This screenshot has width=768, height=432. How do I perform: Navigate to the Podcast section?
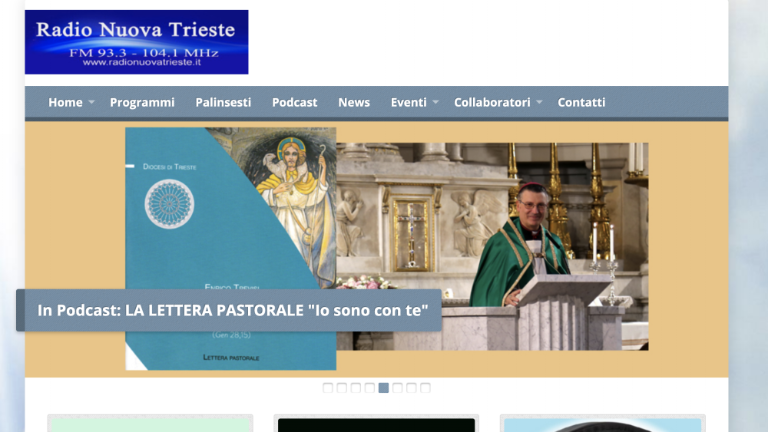294,102
